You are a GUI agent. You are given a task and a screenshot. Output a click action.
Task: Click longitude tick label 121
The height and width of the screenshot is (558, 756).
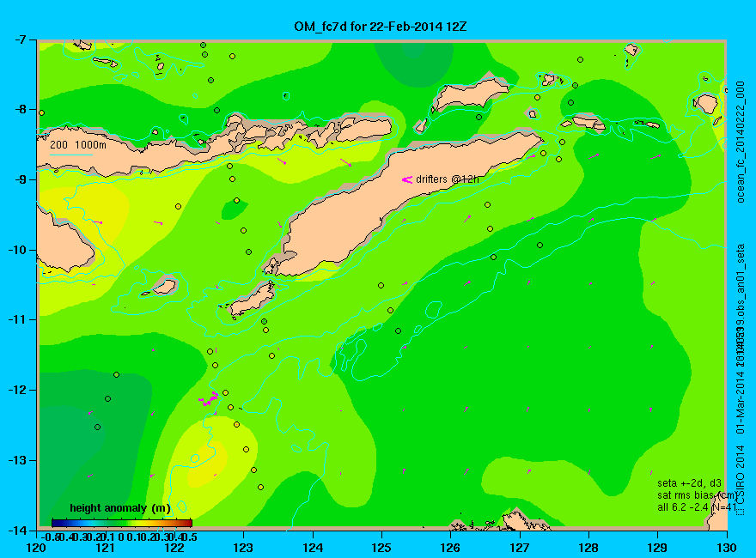106,548
